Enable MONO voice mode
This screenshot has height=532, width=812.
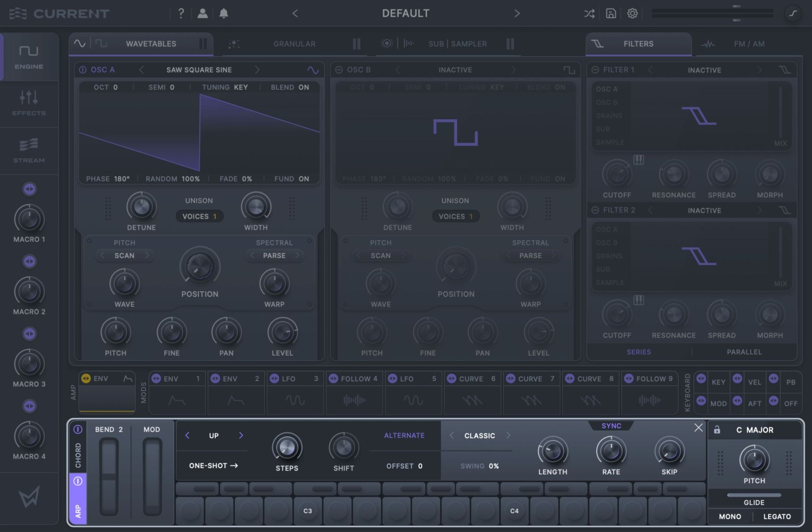(x=730, y=516)
